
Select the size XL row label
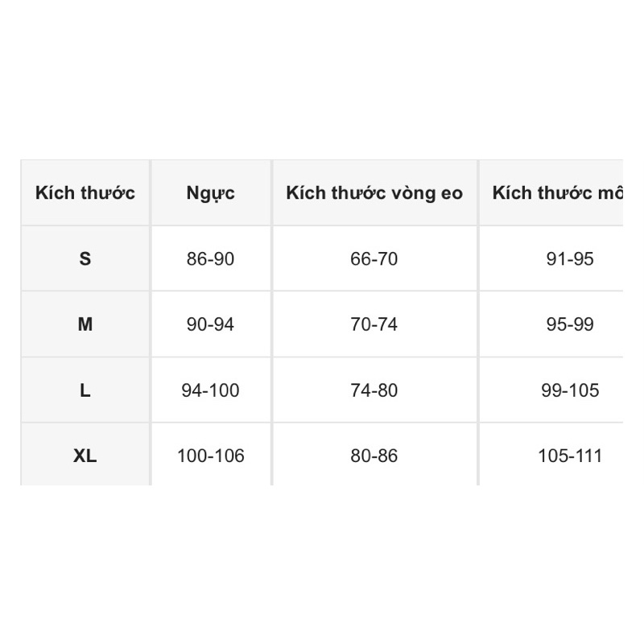point(85,456)
